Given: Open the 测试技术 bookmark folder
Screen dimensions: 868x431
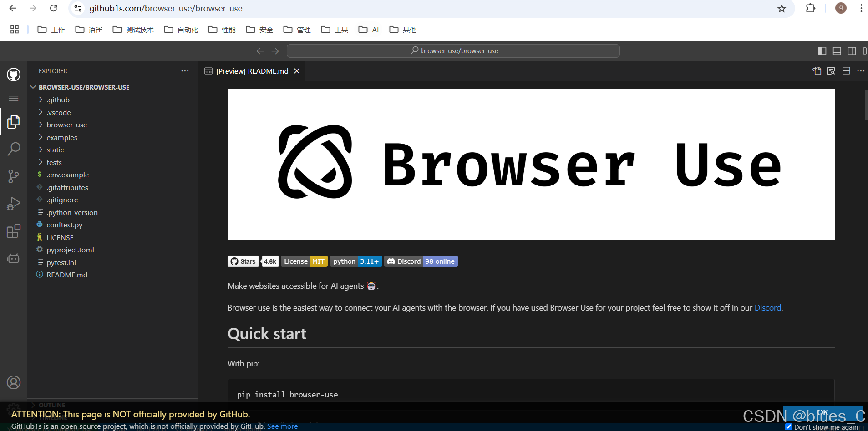Looking at the screenshot, I should (x=133, y=30).
